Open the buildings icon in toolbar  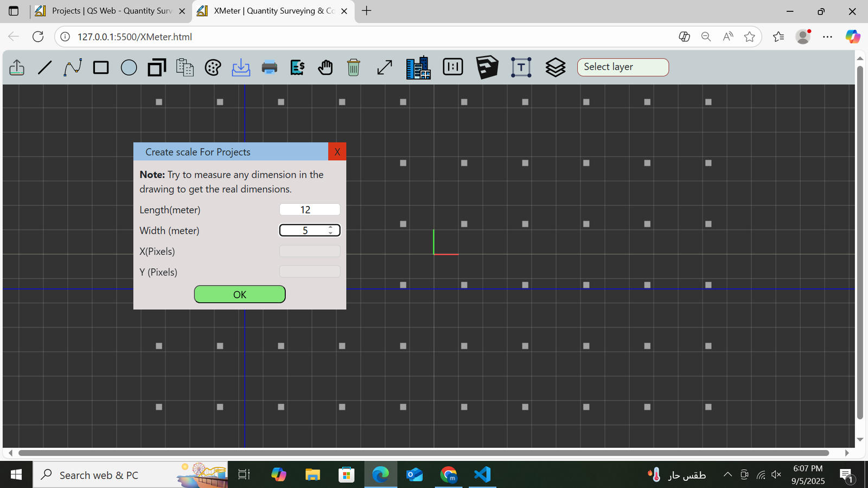point(418,67)
